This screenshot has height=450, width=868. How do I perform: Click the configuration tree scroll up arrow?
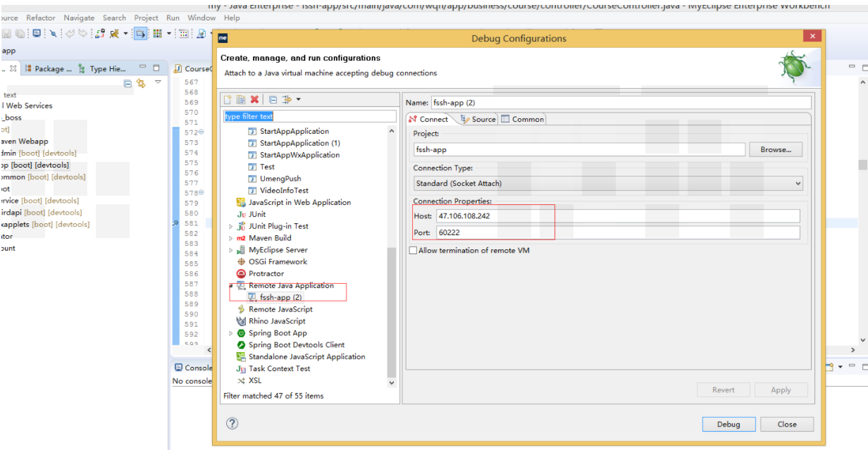392,131
